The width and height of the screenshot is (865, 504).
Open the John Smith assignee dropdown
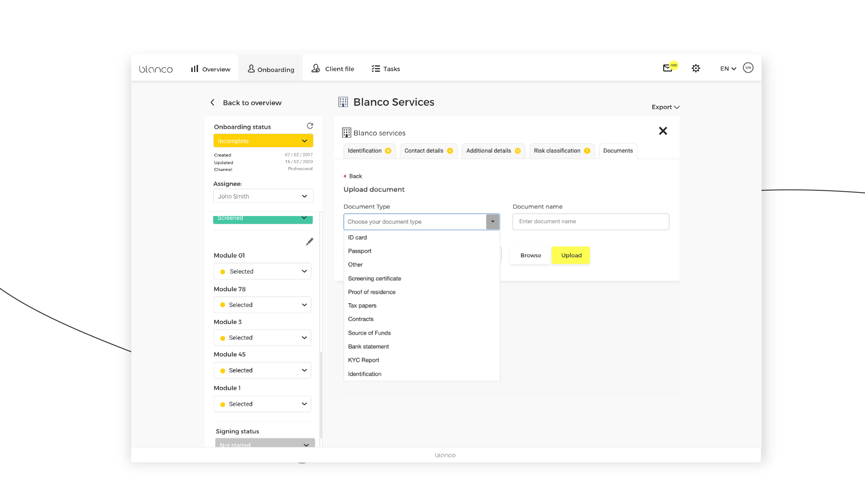pyautogui.click(x=263, y=196)
